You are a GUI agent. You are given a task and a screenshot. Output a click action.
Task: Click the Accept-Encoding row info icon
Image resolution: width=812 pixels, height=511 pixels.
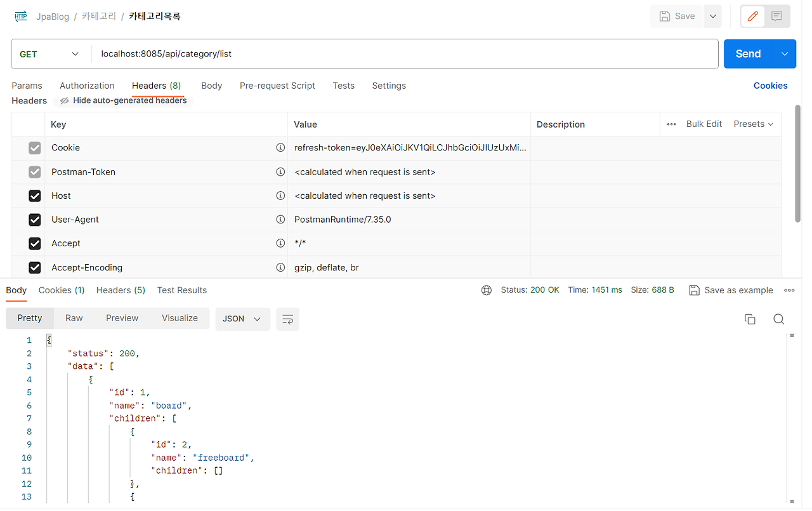(280, 267)
